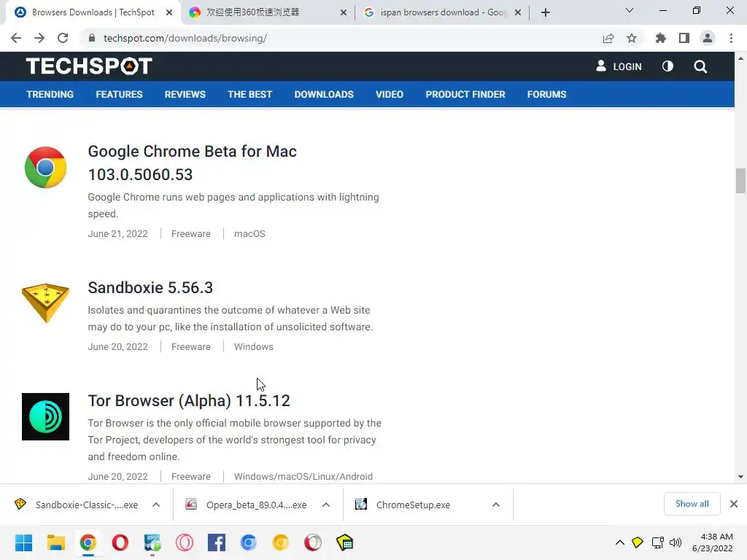Bookmark this tab with star

coord(632,38)
